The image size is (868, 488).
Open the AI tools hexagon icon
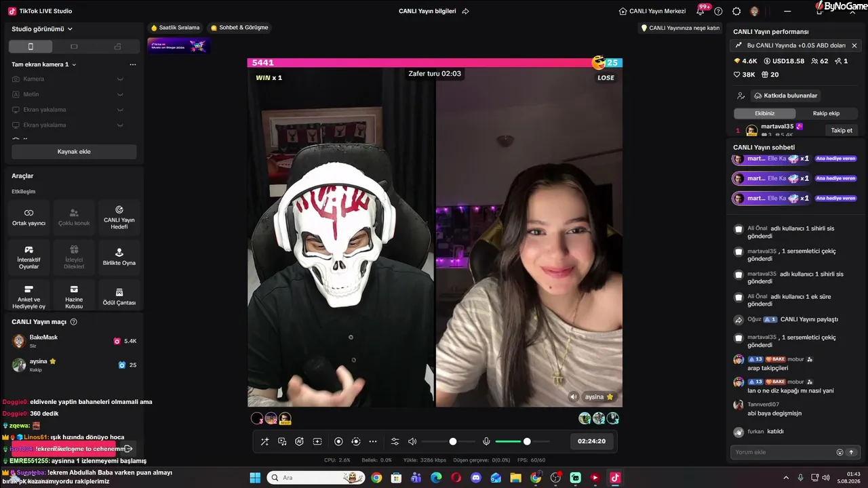tap(299, 441)
